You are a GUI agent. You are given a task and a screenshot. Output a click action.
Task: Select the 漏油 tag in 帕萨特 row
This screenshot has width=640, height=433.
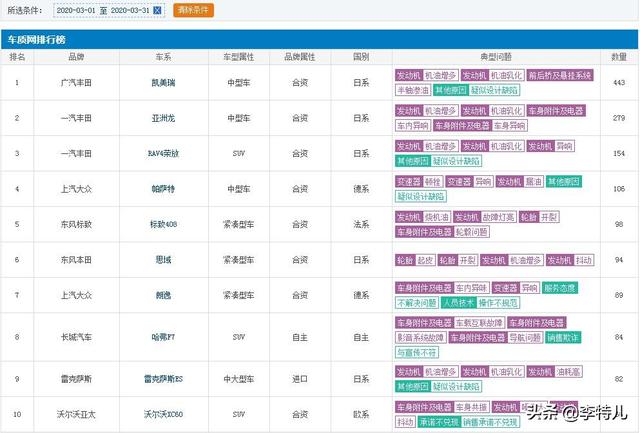(533, 182)
